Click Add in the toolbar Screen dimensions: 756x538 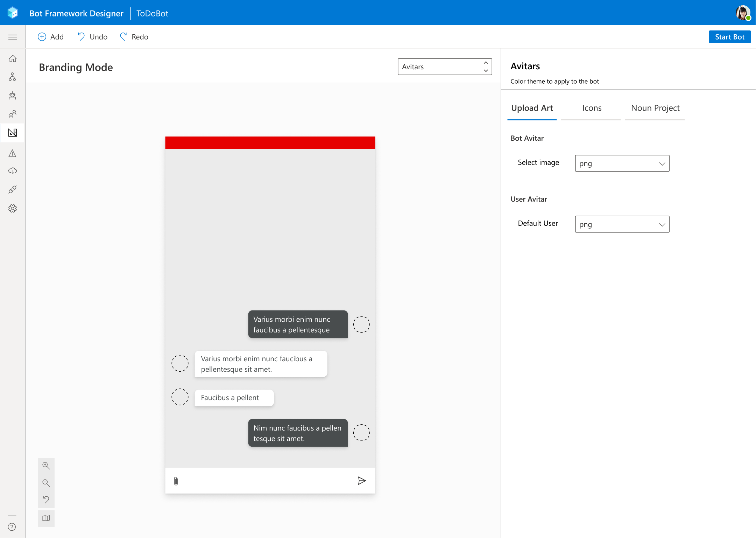click(51, 37)
